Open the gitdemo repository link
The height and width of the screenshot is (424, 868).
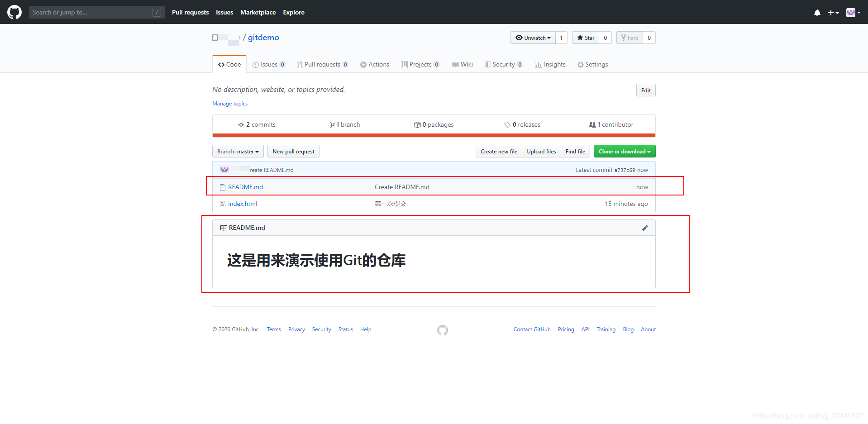263,38
